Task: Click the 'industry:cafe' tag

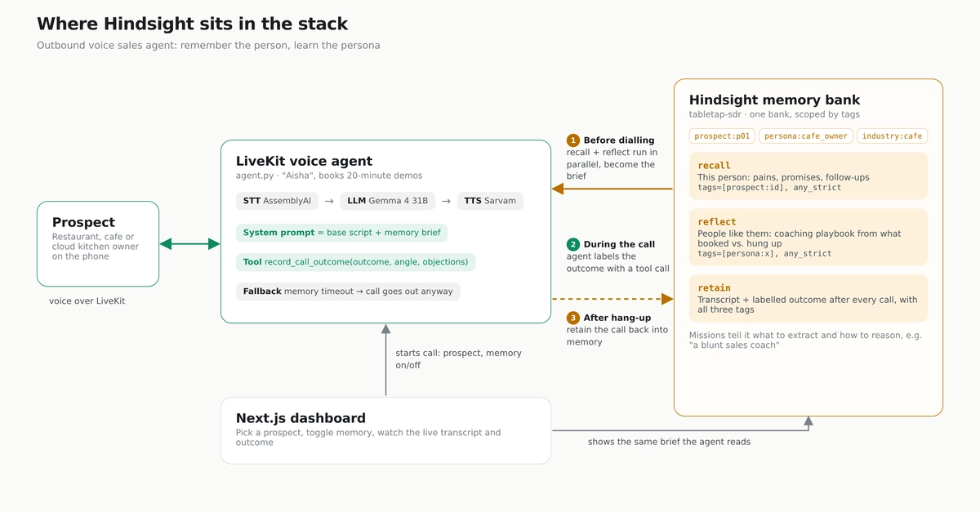Action: pos(893,136)
